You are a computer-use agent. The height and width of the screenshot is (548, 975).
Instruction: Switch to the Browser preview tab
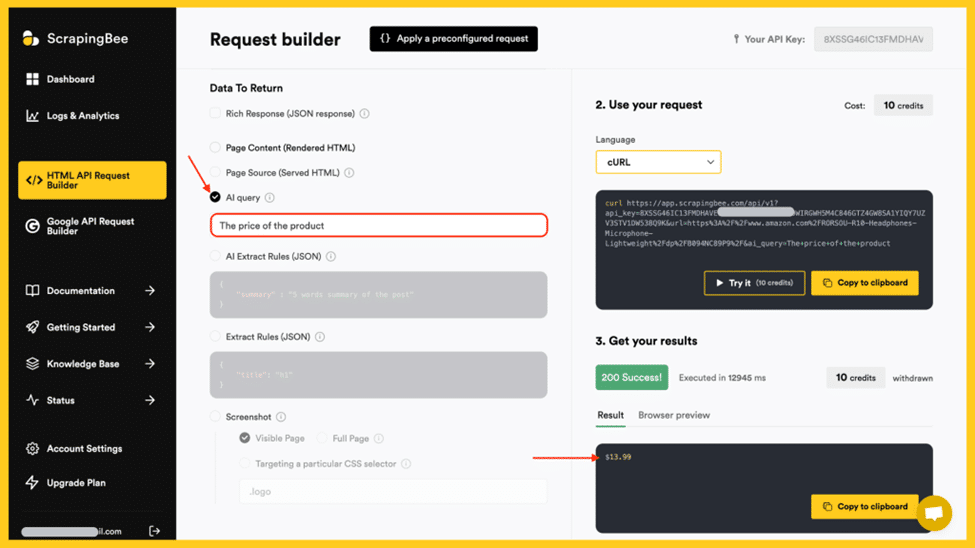674,416
